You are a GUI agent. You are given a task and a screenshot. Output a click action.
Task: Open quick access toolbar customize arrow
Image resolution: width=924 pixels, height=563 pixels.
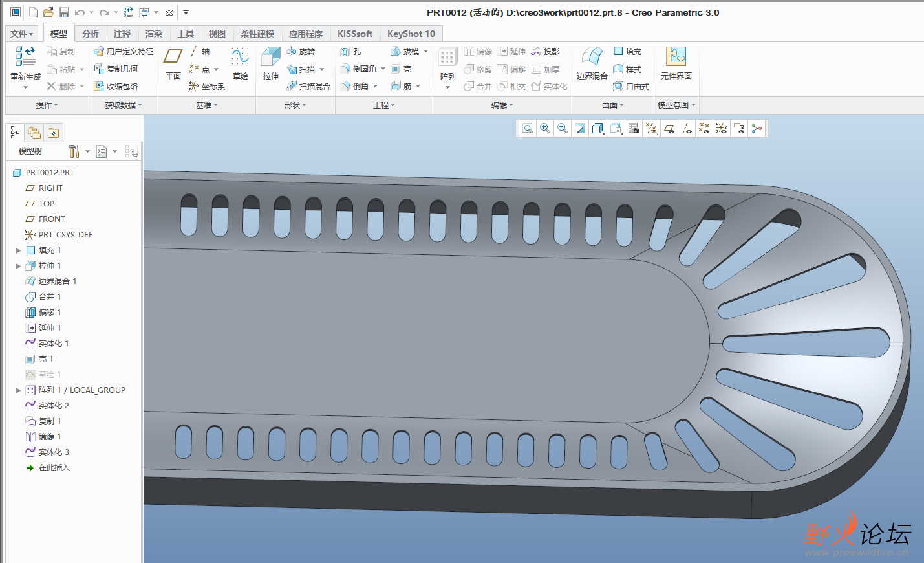click(x=186, y=12)
